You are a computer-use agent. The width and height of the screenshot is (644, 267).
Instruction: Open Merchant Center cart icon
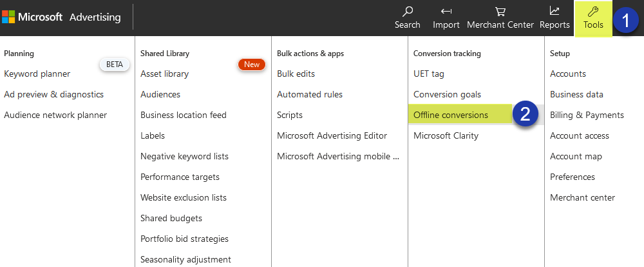pos(500,11)
